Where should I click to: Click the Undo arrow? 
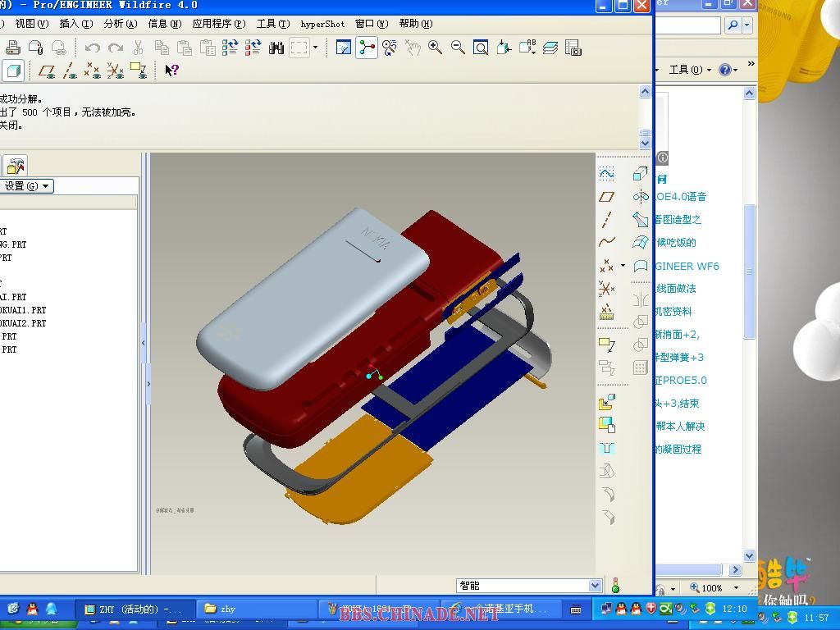92,48
